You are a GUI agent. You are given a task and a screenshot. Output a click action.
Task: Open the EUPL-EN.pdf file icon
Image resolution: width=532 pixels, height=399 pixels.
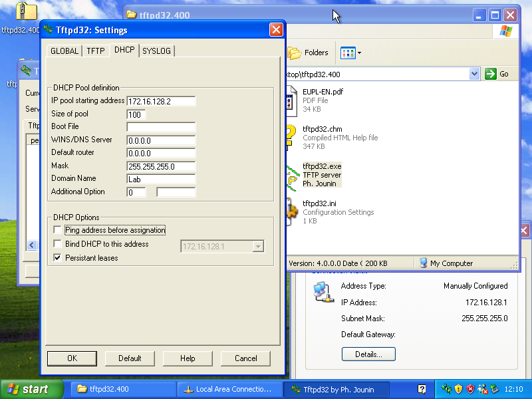pyautogui.click(x=291, y=100)
